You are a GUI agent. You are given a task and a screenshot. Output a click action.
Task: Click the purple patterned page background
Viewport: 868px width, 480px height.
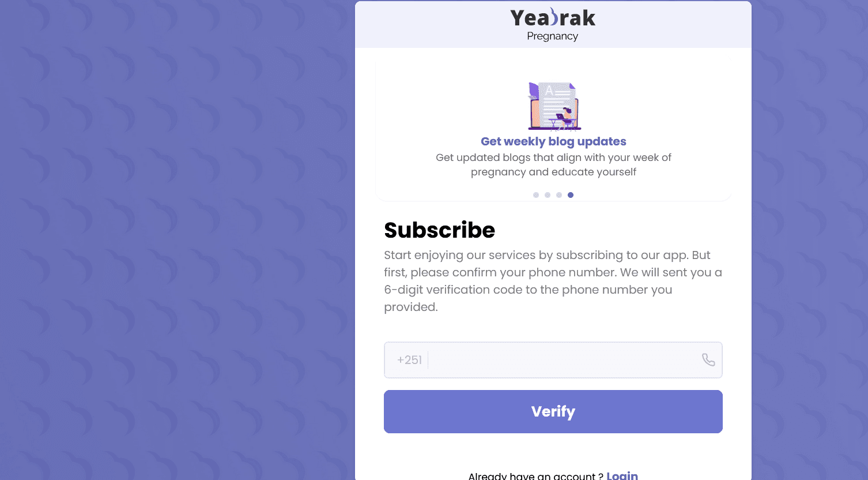coord(173,231)
